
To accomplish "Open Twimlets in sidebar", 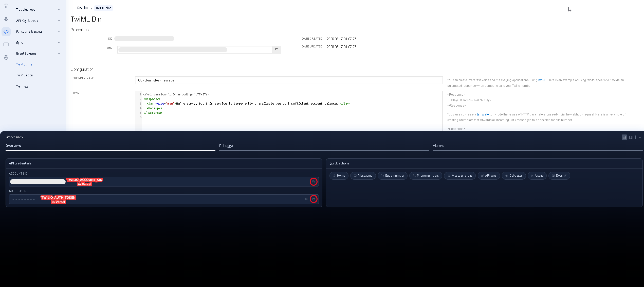I will click(x=22, y=87).
